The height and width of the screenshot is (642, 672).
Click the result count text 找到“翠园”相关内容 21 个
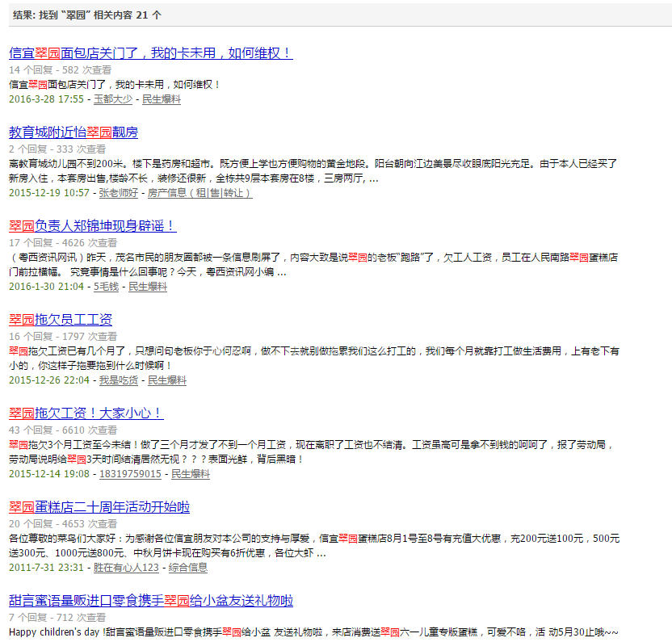coord(100,15)
